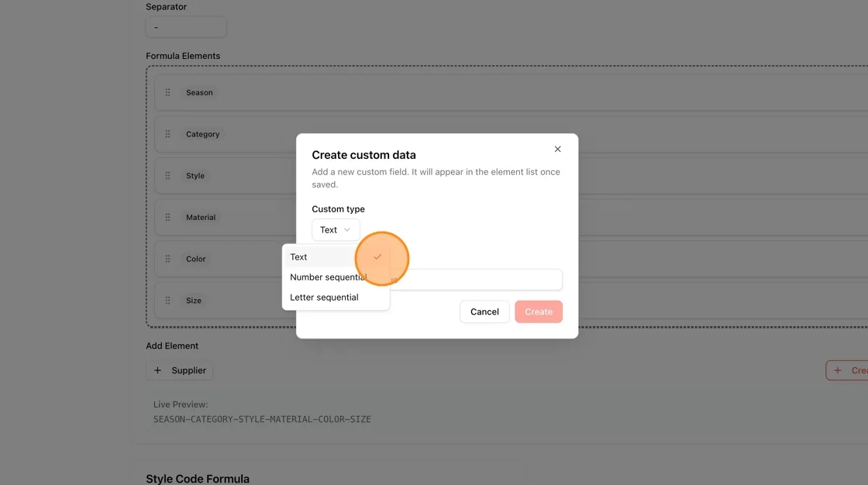Click the Live Preview formula text

click(x=262, y=419)
